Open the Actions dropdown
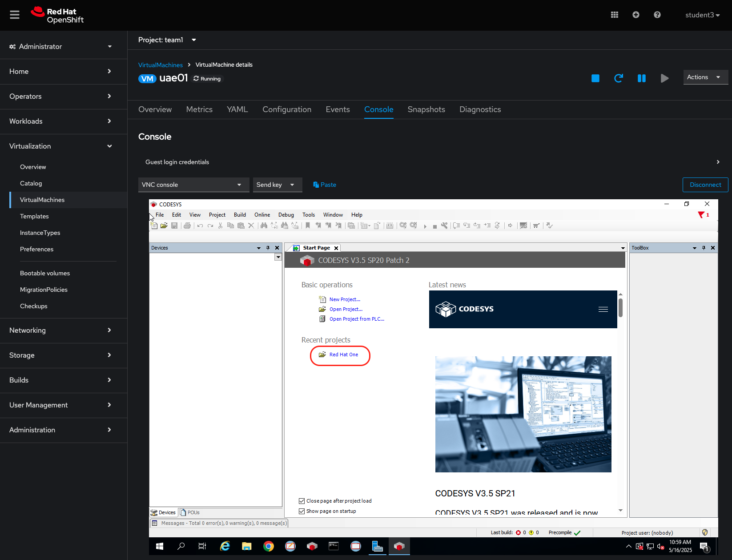Screen dimensions: 732x560 tap(705, 77)
